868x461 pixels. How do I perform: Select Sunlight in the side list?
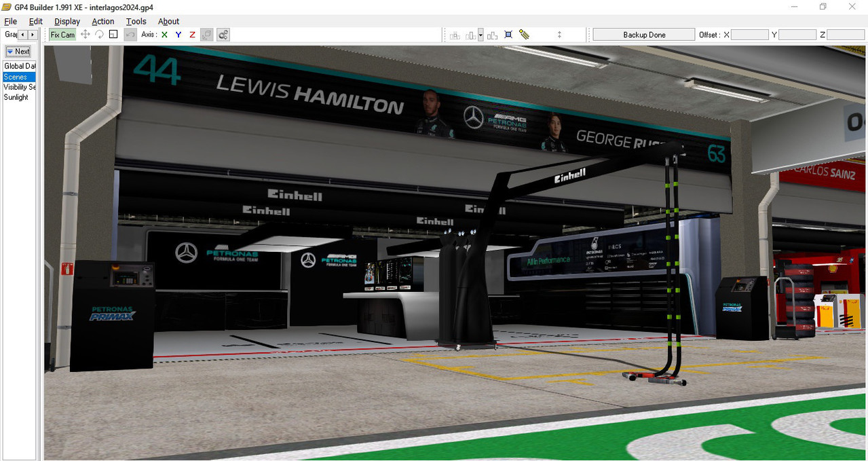click(20, 97)
